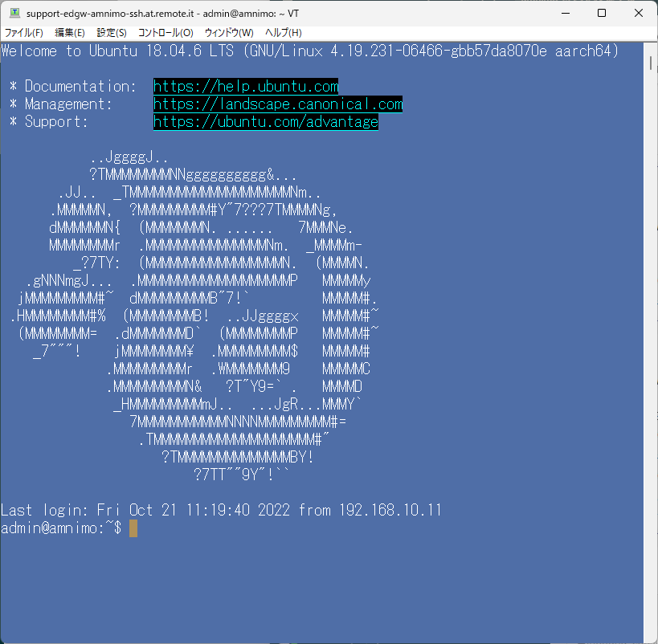This screenshot has width=658, height=644.
Task: Maximize the terminal window
Action: pyautogui.click(x=602, y=13)
